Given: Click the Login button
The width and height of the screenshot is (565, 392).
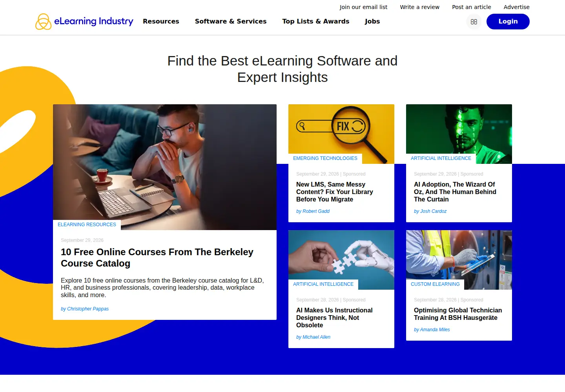Looking at the screenshot, I should click(x=508, y=22).
